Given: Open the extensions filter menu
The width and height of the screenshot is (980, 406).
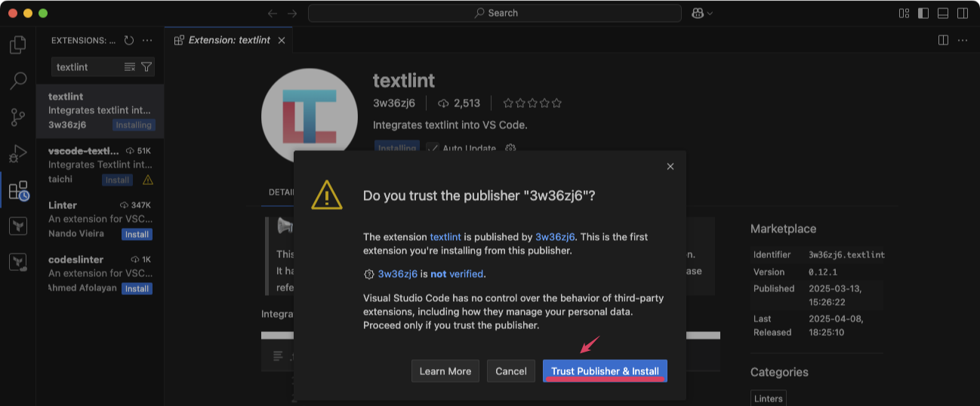Looking at the screenshot, I should 146,67.
